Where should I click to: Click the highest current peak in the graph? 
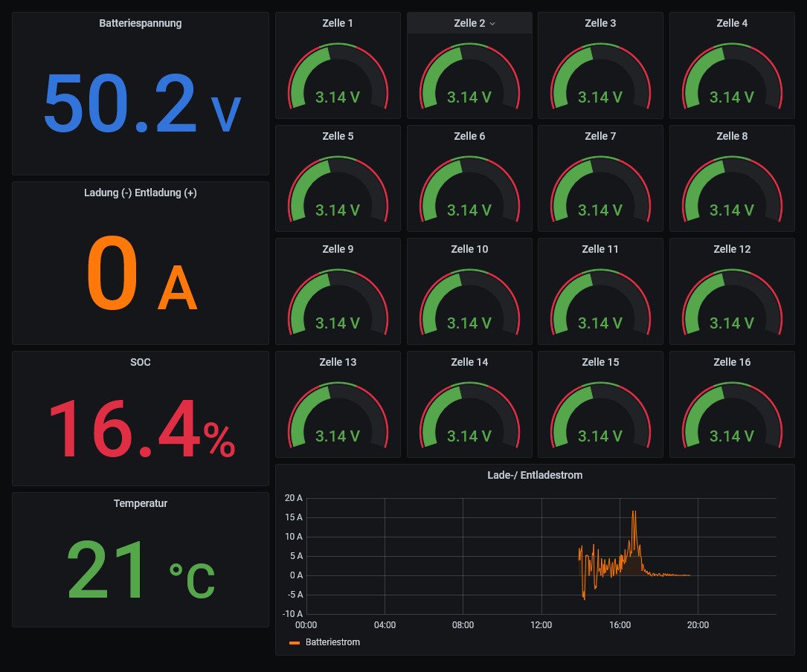(634, 511)
